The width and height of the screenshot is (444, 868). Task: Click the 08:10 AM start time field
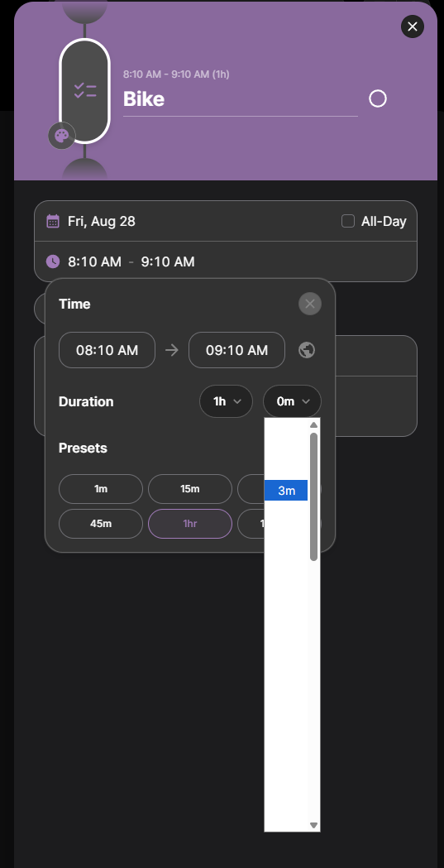click(107, 350)
